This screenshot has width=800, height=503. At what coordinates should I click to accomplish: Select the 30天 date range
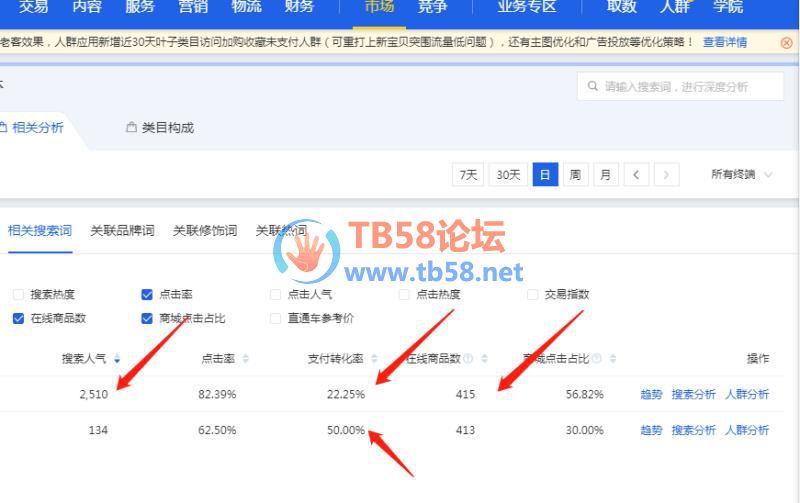tap(508, 175)
